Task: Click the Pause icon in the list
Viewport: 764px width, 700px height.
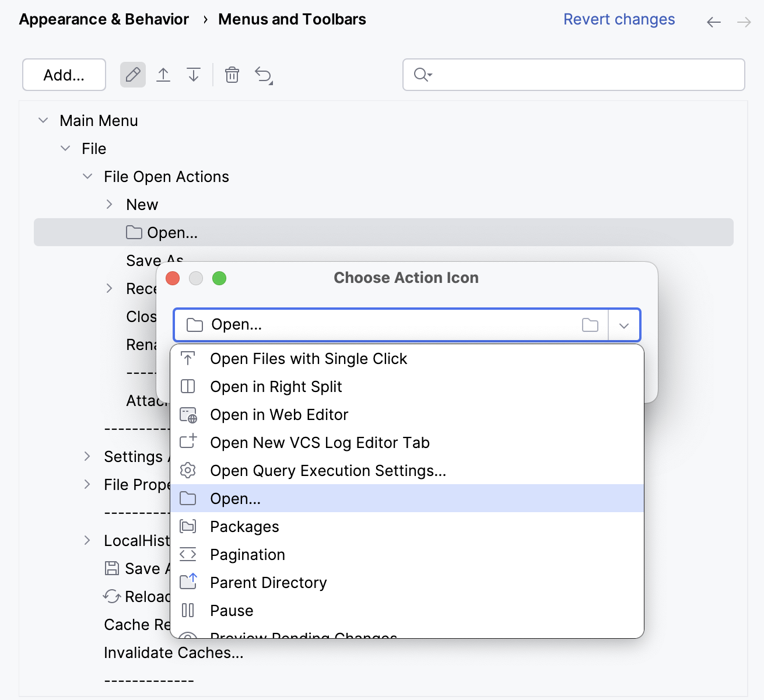Action: click(188, 610)
